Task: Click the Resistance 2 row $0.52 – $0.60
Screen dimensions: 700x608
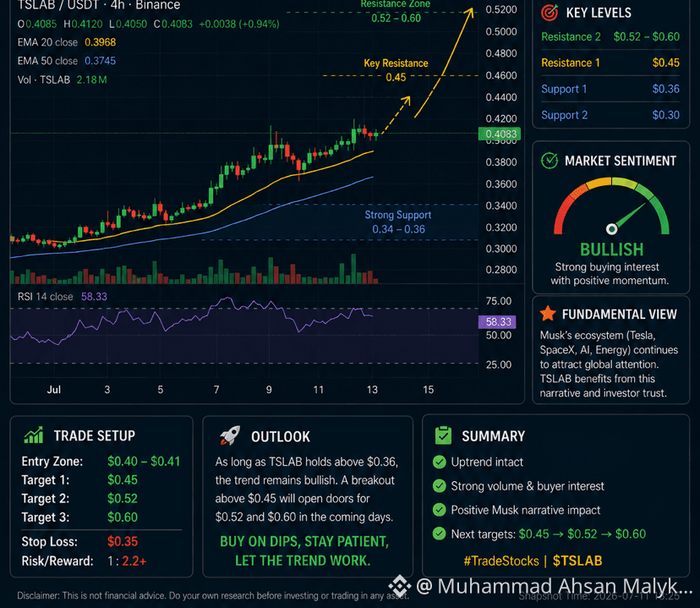Action: pos(610,36)
